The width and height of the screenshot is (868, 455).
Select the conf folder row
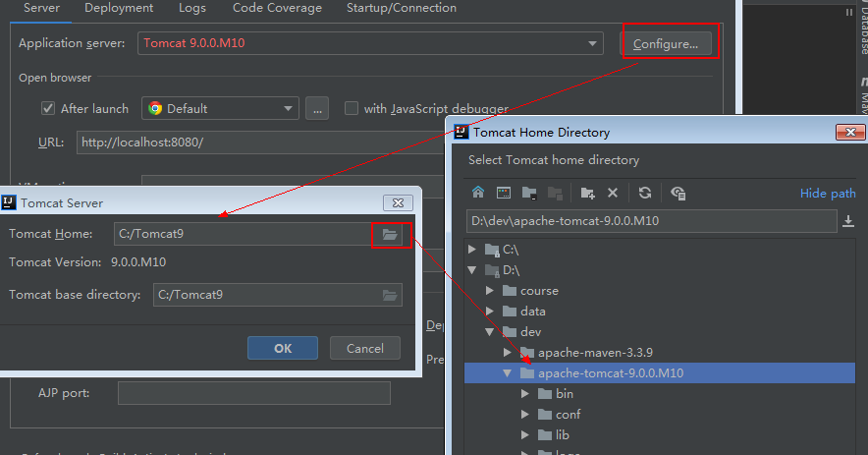click(659, 414)
